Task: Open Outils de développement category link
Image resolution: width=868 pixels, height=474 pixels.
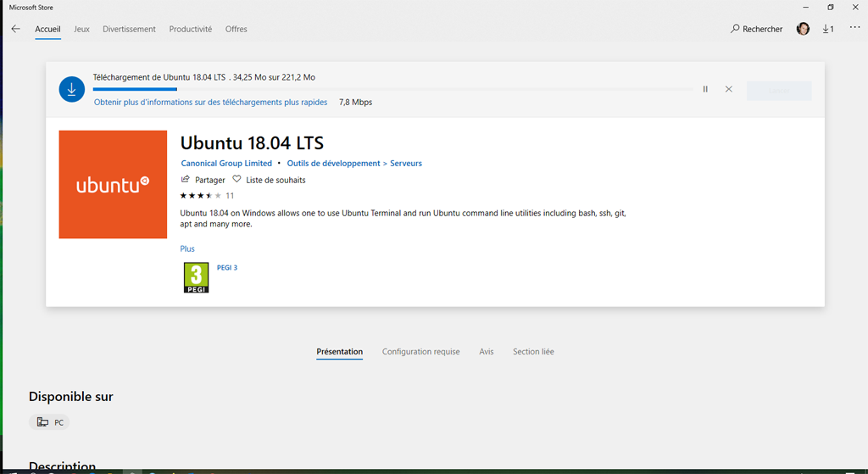Action: point(333,164)
